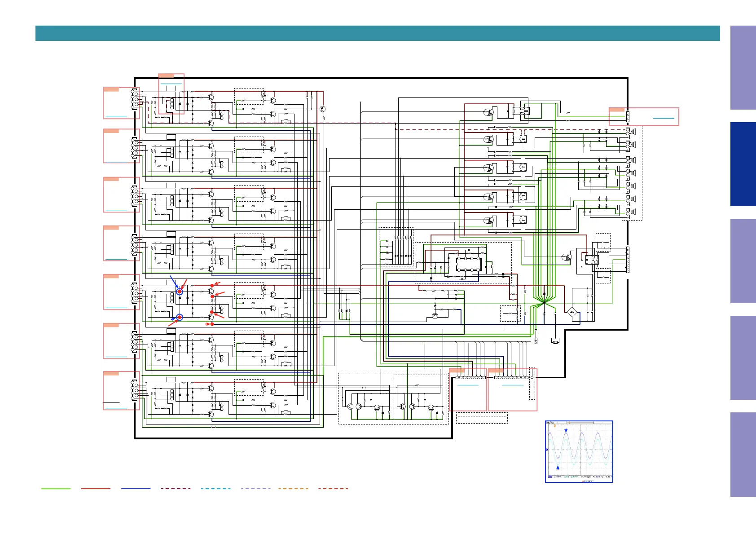Click the oscilloscope waveform thumbnail
The image size is (756, 535).
[579, 451]
